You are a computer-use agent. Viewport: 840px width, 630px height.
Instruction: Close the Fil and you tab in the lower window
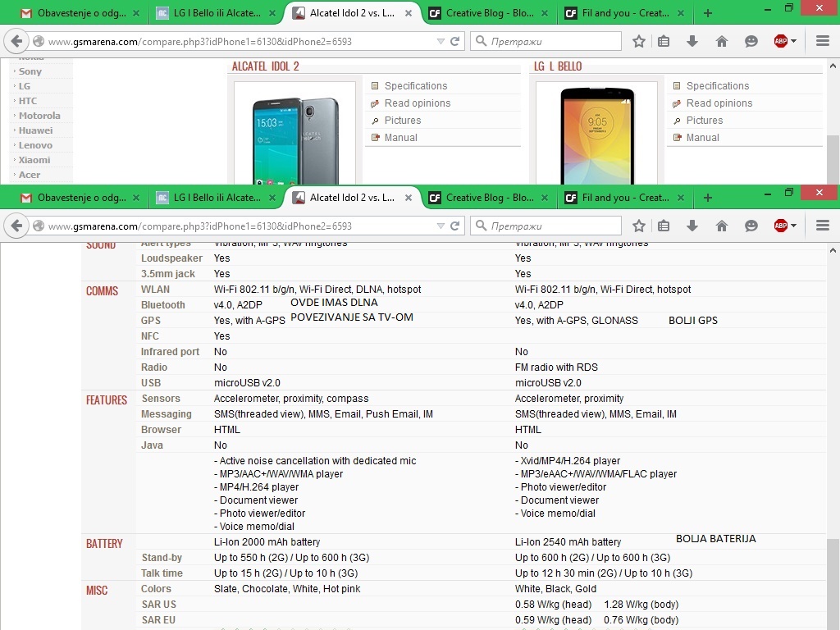(680, 198)
